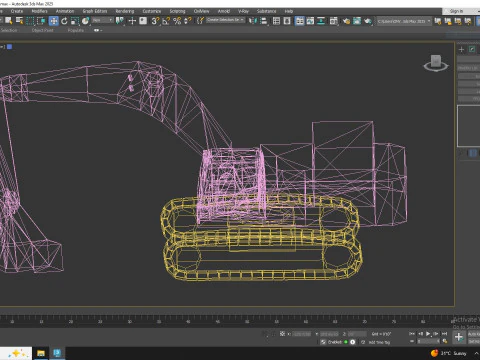Toggle the Ribbon display
The height and width of the screenshot is (360, 480).
(x=300, y=21)
